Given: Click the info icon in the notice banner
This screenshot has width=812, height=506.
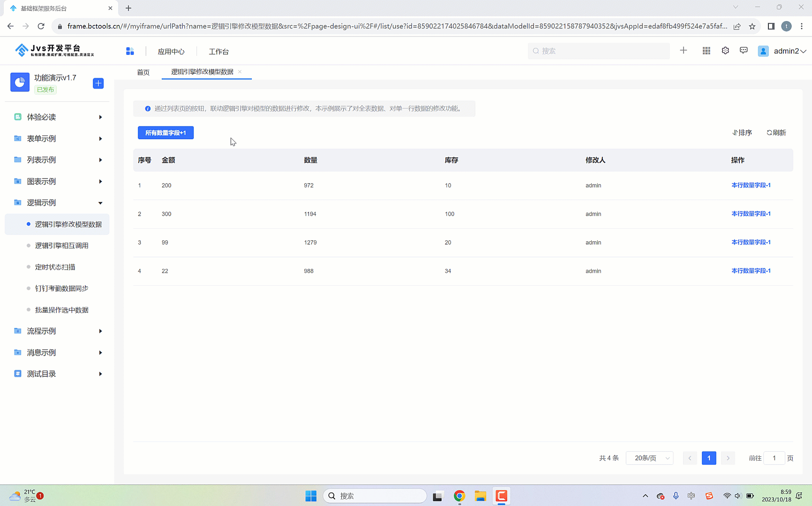Looking at the screenshot, I should (148, 109).
